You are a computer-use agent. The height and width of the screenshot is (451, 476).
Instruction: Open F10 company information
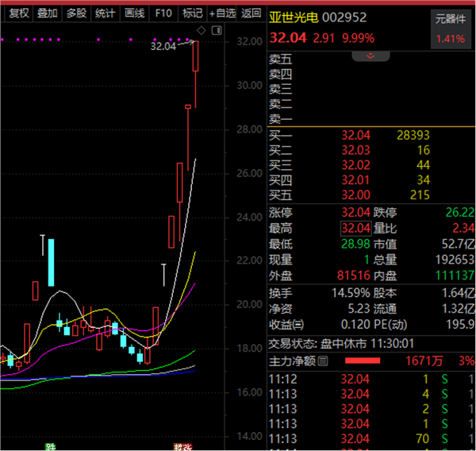pyautogui.click(x=163, y=13)
